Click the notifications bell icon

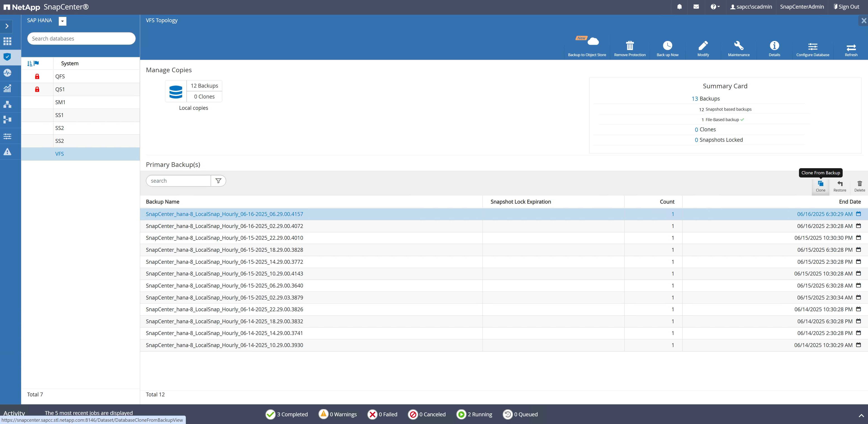[679, 7]
